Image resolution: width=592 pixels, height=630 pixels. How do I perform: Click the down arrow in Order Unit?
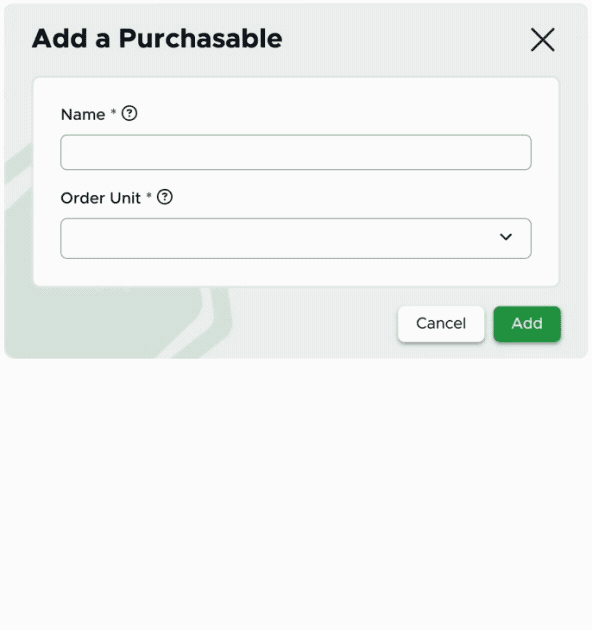click(506, 237)
